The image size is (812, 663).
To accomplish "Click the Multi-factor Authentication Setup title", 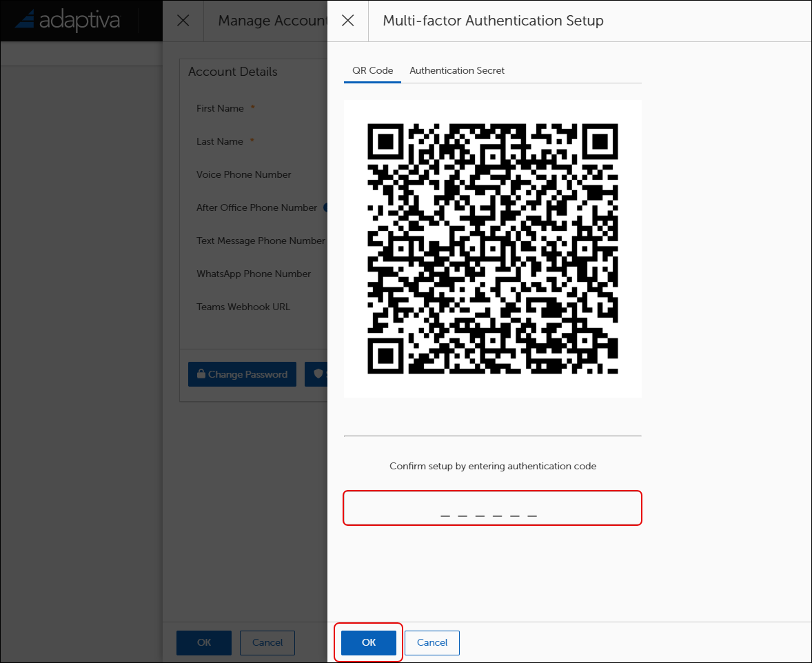I will [493, 21].
